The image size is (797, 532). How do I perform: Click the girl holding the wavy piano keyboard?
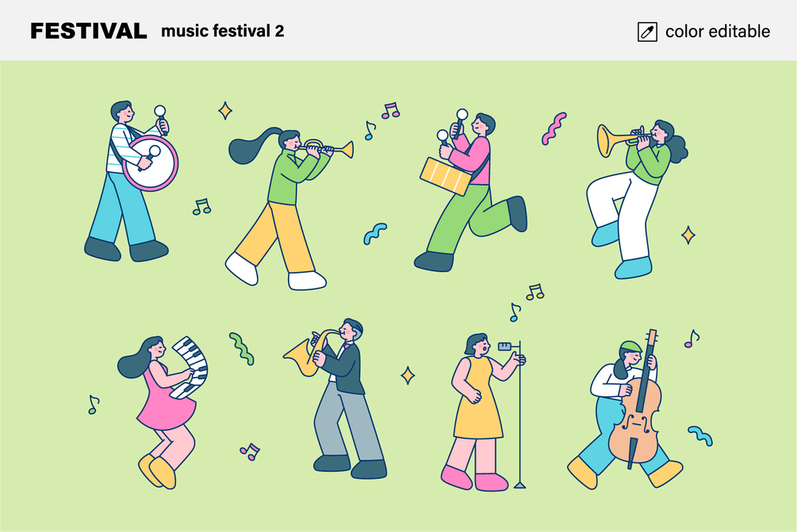163,412
